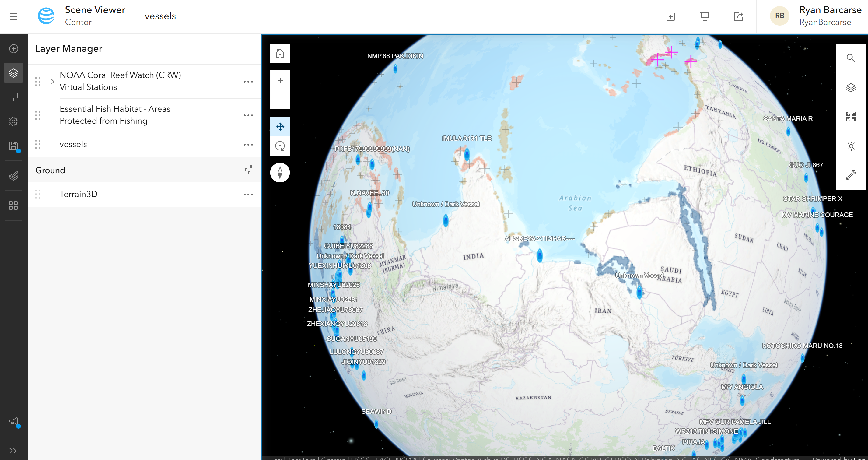The height and width of the screenshot is (460, 868).
Task: Click the share scene icon in header
Action: [x=738, y=16]
